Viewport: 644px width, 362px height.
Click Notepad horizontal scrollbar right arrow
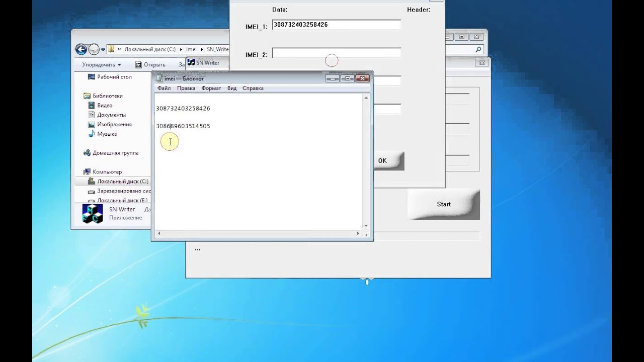pyautogui.click(x=358, y=233)
